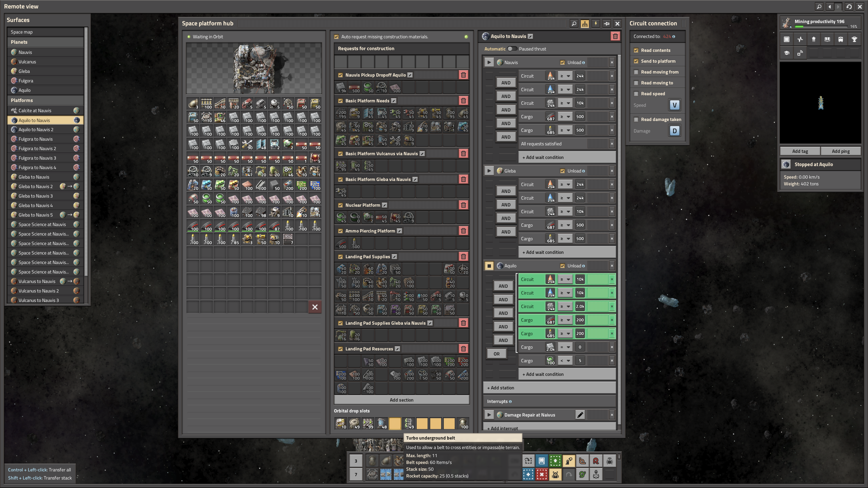The image size is (868, 488).
Task: Open comparator dropdown on Nauvis first Circuit condition
Action: pyautogui.click(x=565, y=76)
